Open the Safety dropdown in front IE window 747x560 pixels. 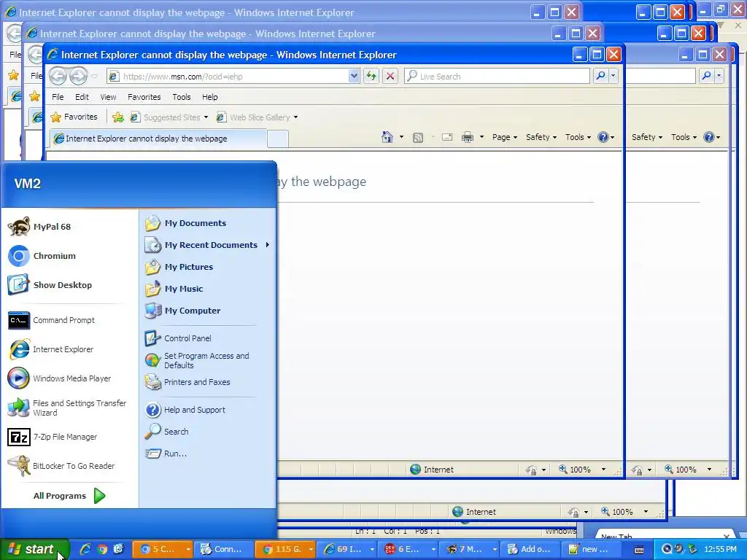point(541,137)
